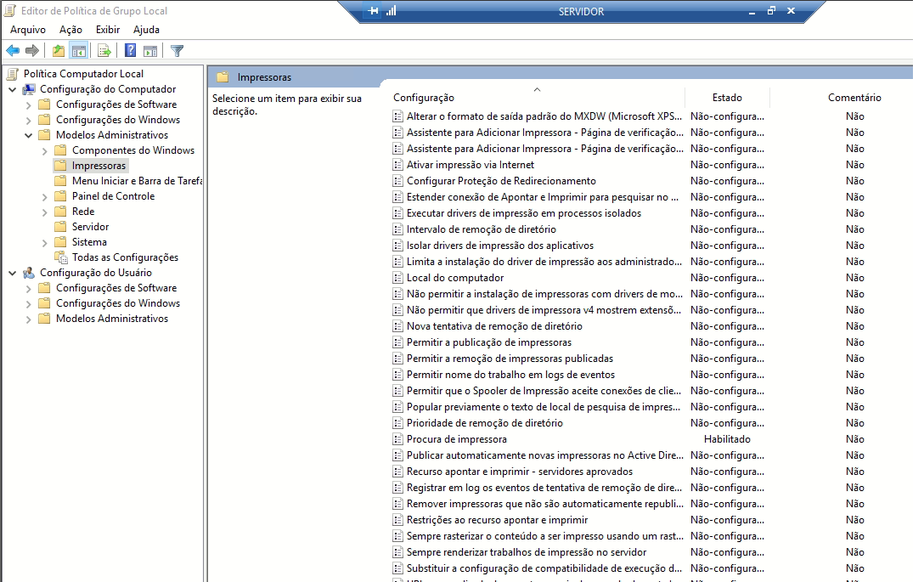Click the Política Computador Local root icon
This screenshot has height=582, width=924.
(13, 74)
